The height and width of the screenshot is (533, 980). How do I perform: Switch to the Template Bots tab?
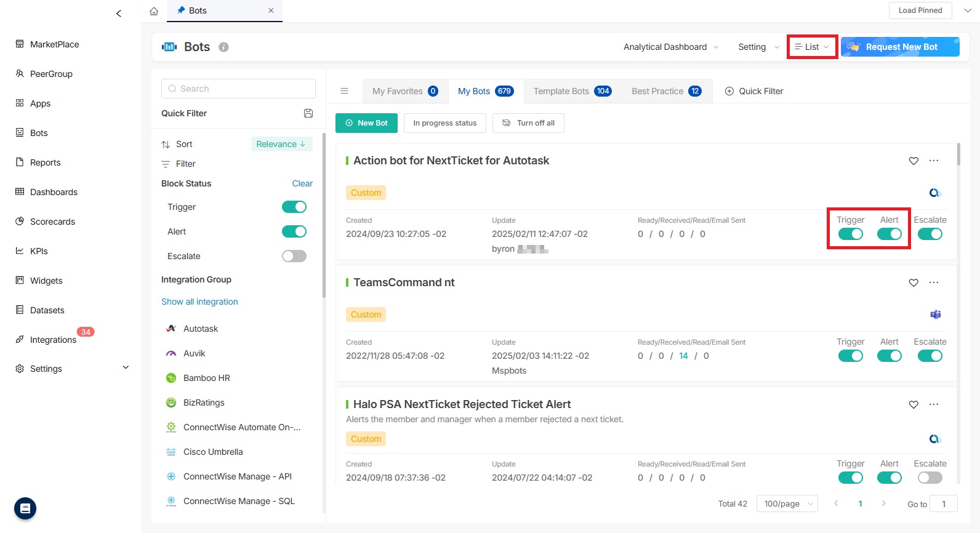pos(572,91)
